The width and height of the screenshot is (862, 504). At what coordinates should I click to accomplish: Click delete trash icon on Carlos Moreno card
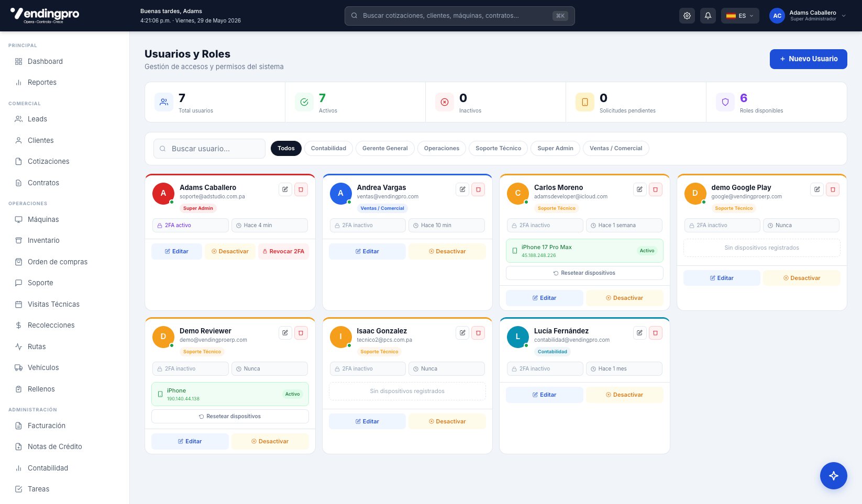click(656, 189)
